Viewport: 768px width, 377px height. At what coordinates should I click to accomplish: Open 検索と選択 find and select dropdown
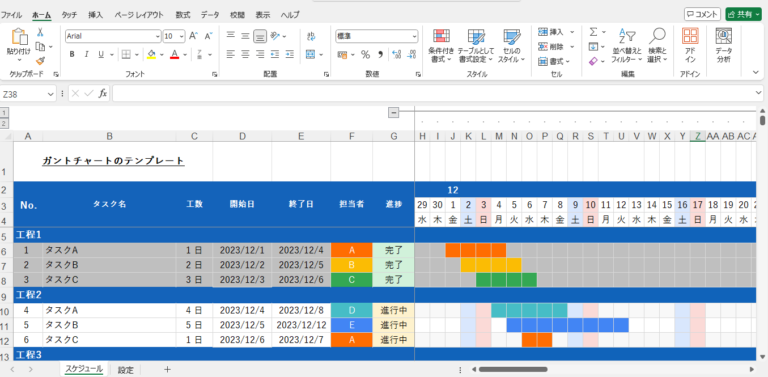tap(657, 46)
